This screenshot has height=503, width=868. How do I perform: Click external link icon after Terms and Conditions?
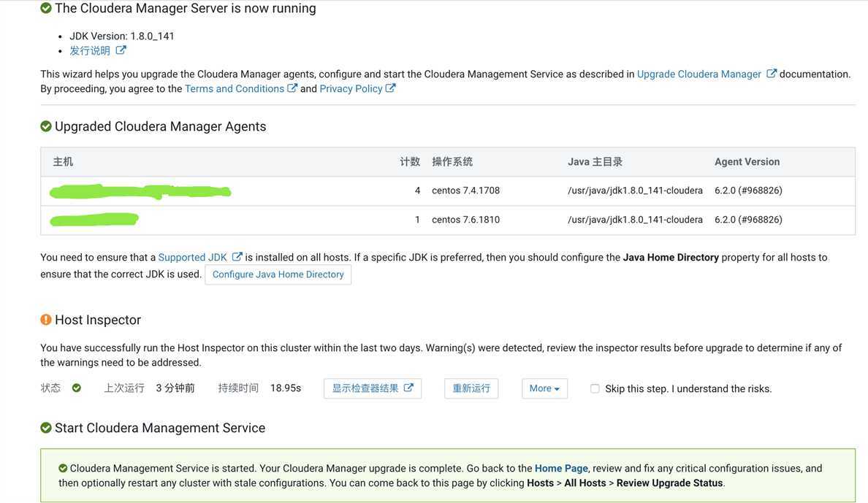pyautogui.click(x=292, y=88)
